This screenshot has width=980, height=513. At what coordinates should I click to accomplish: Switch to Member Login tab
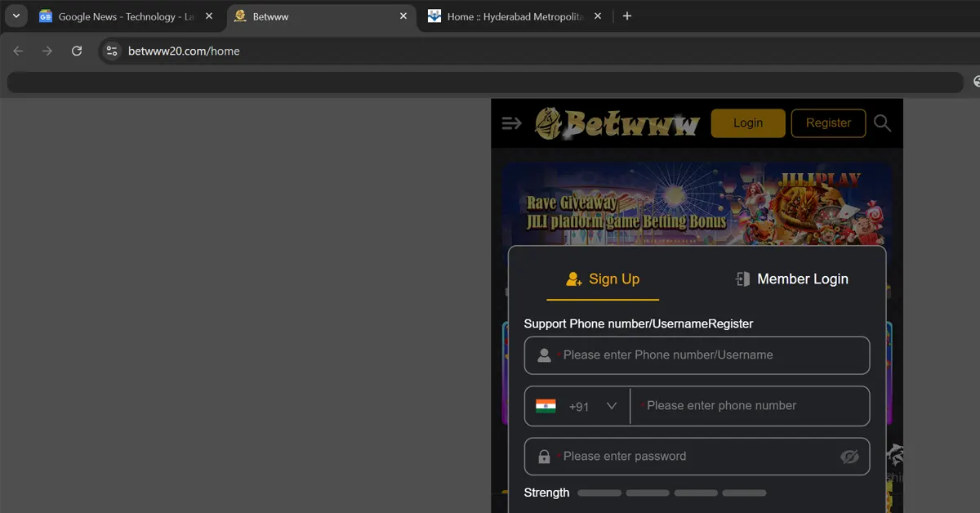pos(791,279)
